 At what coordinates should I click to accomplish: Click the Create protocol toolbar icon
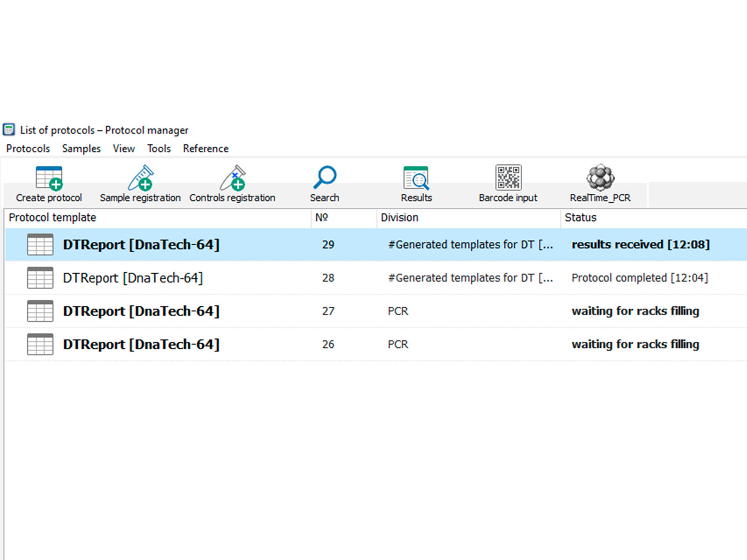click(49, 179)
